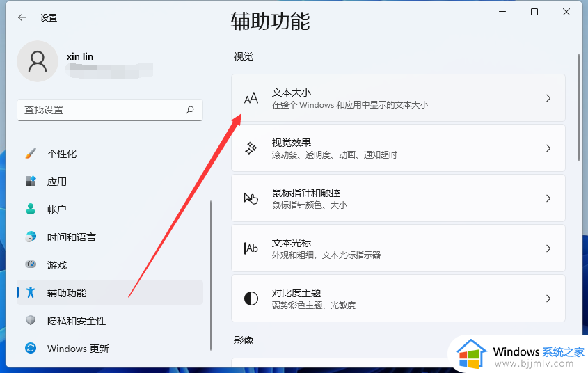The image size is (588, 373).
Task: Click the sidebar navigation scrollbar
Action: click(211, 276)
